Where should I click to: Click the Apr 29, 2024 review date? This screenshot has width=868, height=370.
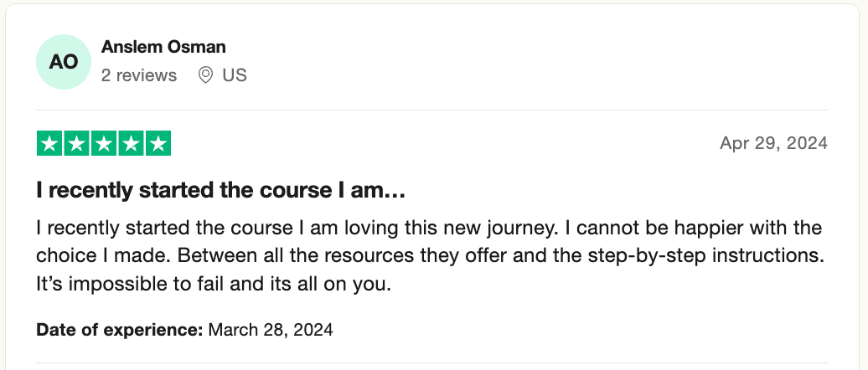point(773,143)
